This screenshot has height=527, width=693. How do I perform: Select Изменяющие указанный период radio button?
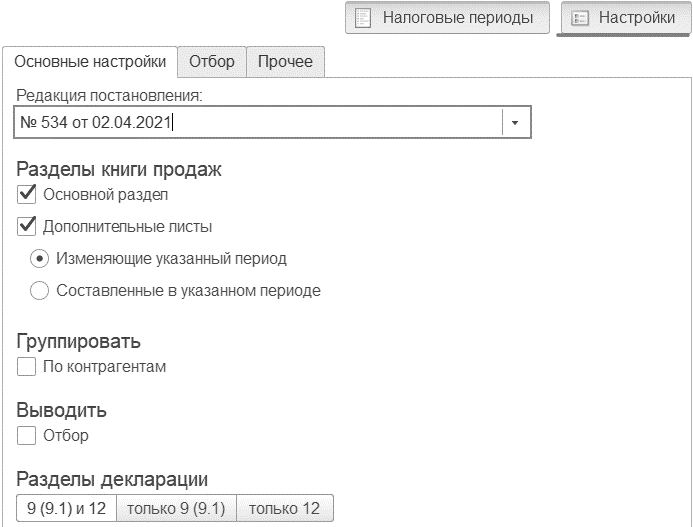click(39, 259)
